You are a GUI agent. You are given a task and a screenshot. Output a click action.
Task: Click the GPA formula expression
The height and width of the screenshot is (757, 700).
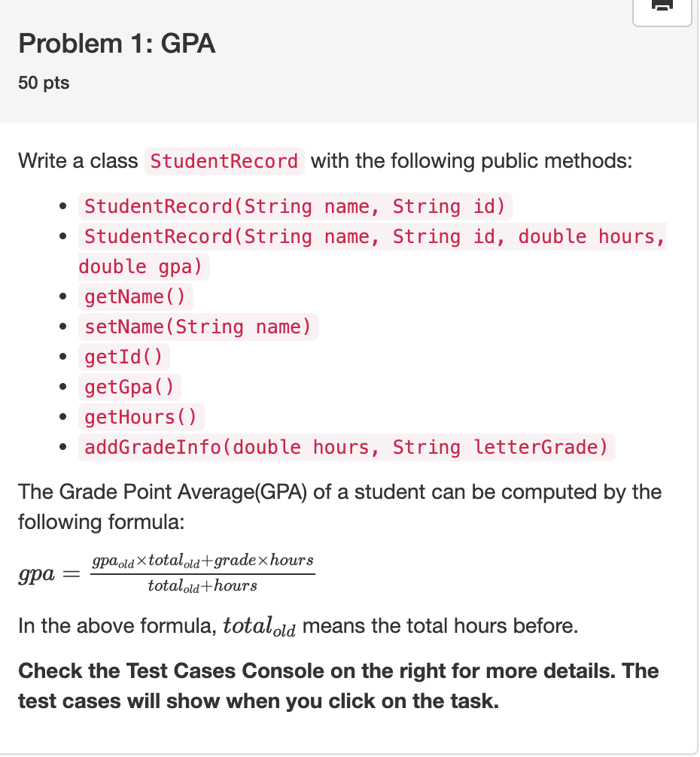pos(166,572)
